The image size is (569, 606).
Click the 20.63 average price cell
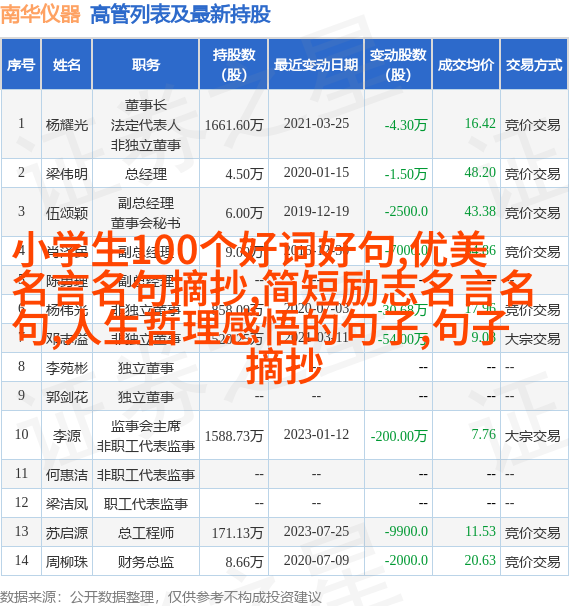click(480, 560)
